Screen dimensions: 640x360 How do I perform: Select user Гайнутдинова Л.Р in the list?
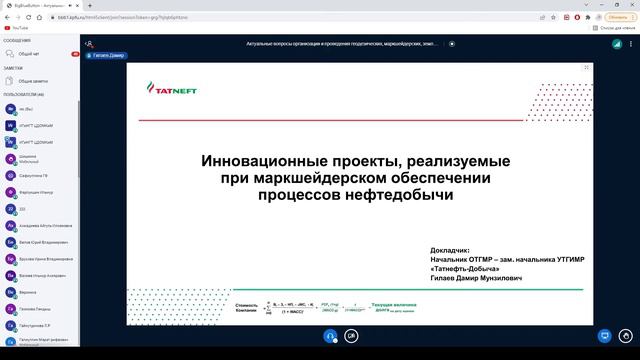[40, 326]
